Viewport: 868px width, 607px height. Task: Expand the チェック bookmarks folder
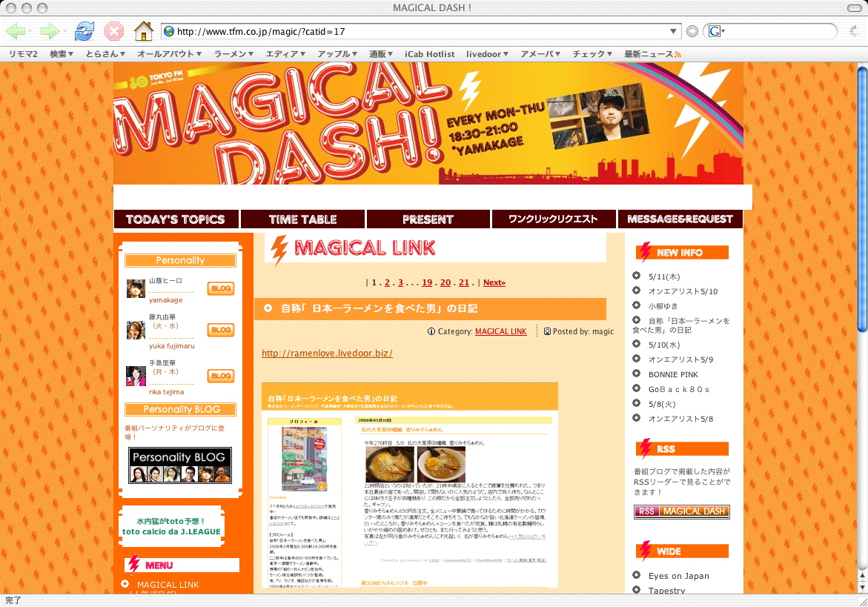tap(592, 53)
